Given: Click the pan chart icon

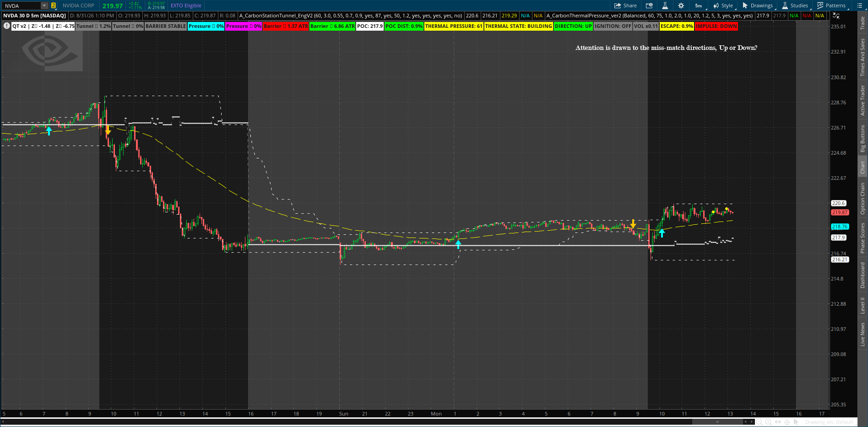Looking at the screenshot, I should [778, 422].
